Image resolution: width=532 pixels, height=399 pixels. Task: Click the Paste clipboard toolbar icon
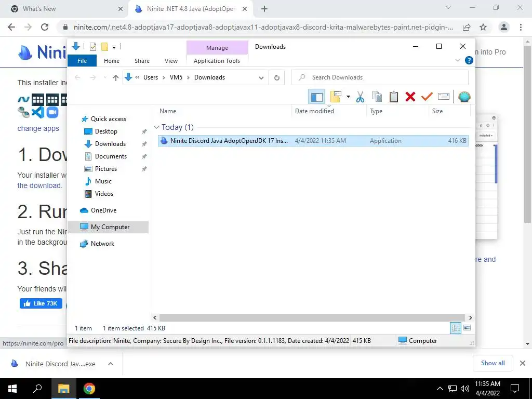coord(394,97)
